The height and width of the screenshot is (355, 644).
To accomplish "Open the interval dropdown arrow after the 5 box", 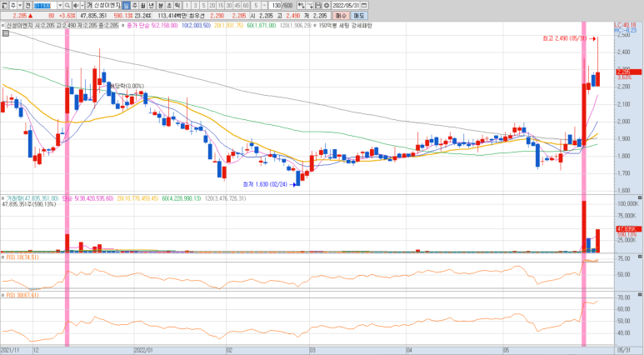I will click(264, 5).
